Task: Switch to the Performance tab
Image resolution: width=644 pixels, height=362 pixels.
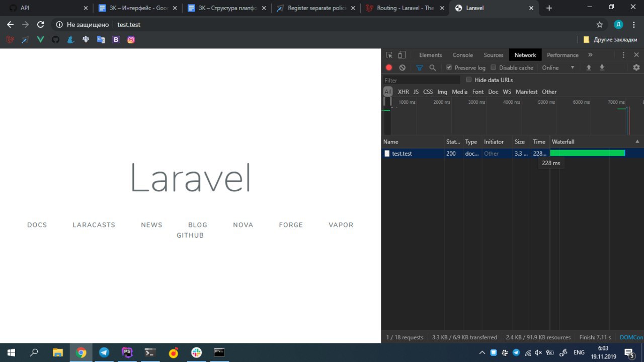Action: click(562, 55)
